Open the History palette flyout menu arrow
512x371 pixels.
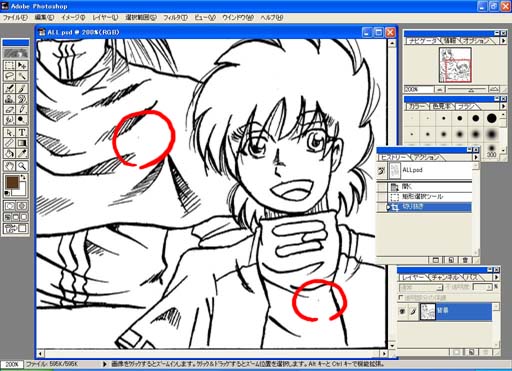(476, 157)
